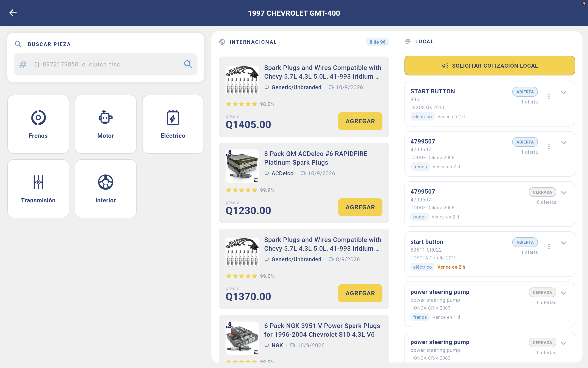
Task: Request a local quote with Solicitar Cotización Local
Action: pyautogui.click(x=490, y=66)
